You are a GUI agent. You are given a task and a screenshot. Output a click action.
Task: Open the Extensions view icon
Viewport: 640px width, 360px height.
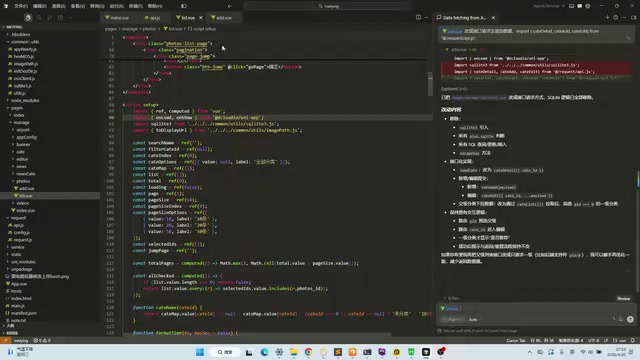coord(60,18)
